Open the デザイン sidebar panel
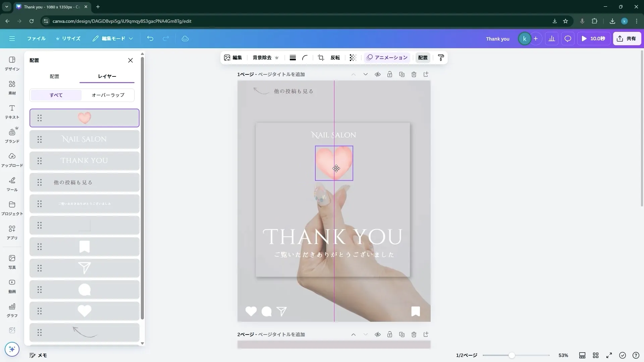The height and width of the screenshot is (362, 644). (x=12, y=64)
